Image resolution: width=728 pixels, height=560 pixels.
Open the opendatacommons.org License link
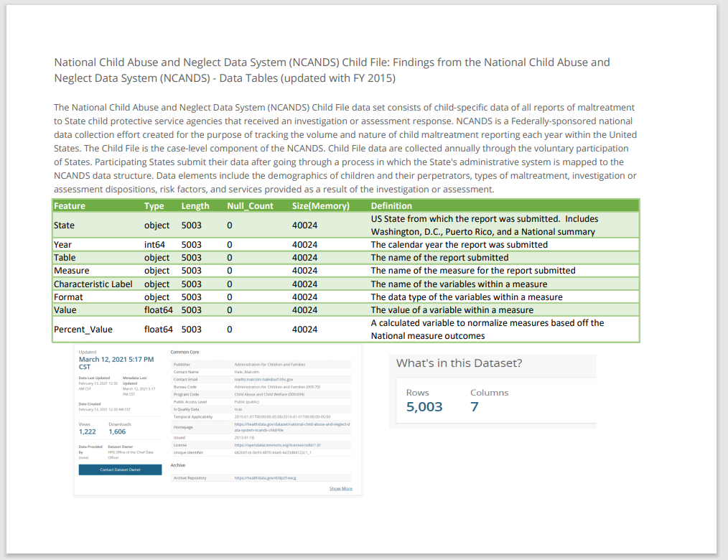tap(278, 445)
